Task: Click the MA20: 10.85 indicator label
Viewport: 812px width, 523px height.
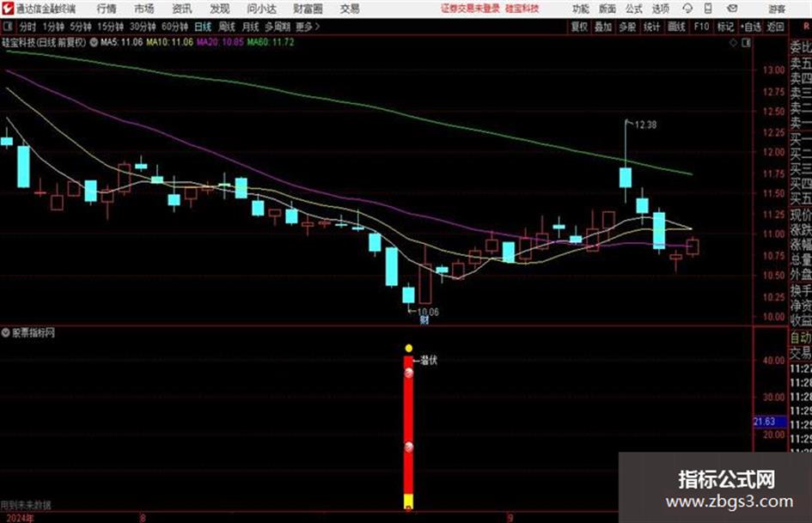Action: pyautogui.click(x=220, y=42)
